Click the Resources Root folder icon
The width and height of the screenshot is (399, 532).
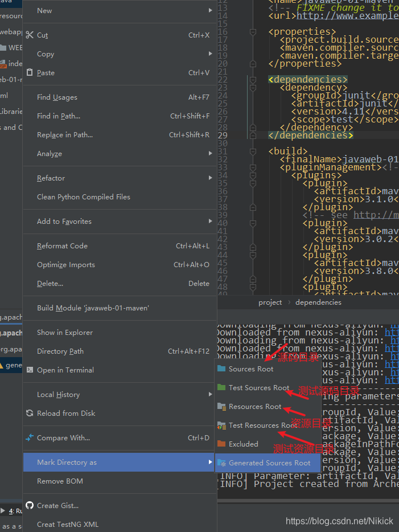pos(222,407)
